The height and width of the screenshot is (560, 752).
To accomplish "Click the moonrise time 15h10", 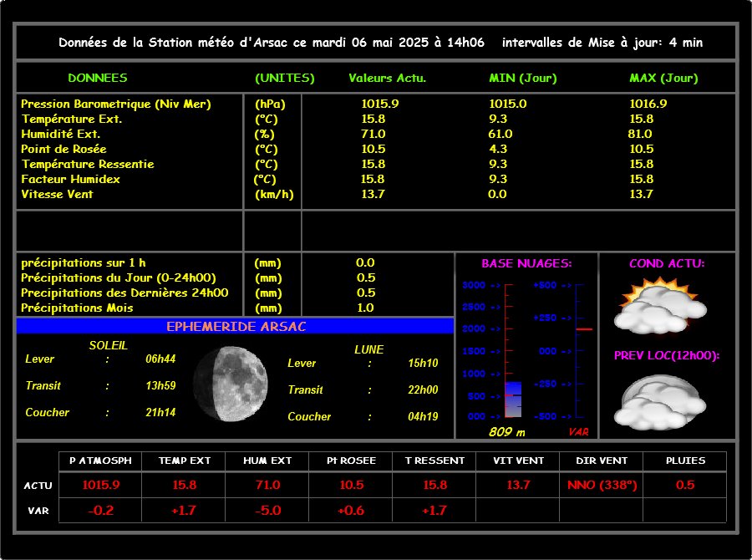I will point(423,364).
